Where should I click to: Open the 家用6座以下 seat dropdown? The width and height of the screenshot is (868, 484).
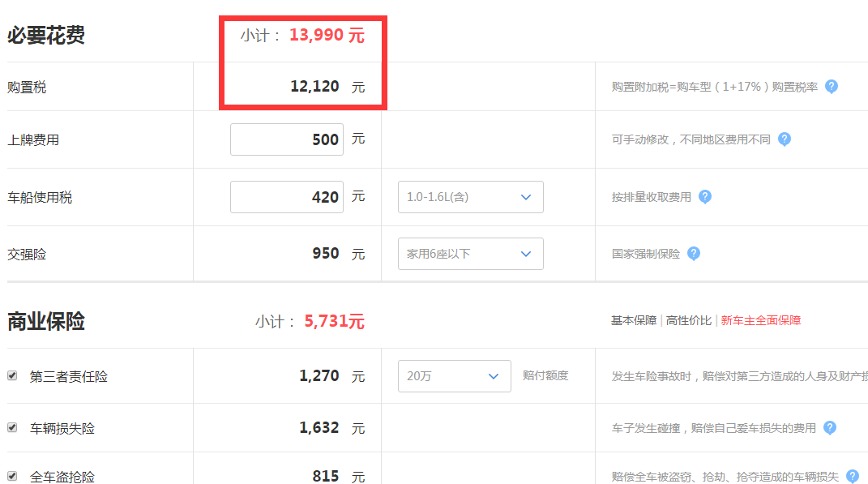point(471,254)
